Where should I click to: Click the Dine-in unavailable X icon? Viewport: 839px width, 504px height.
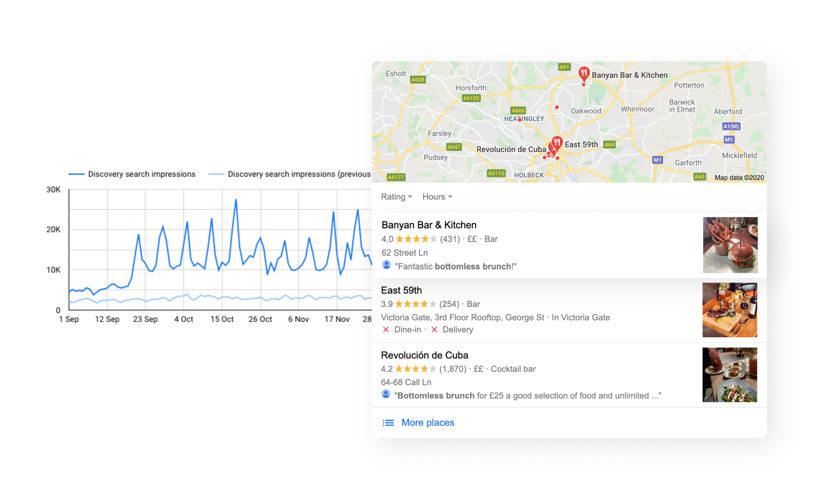click(386, 329)
